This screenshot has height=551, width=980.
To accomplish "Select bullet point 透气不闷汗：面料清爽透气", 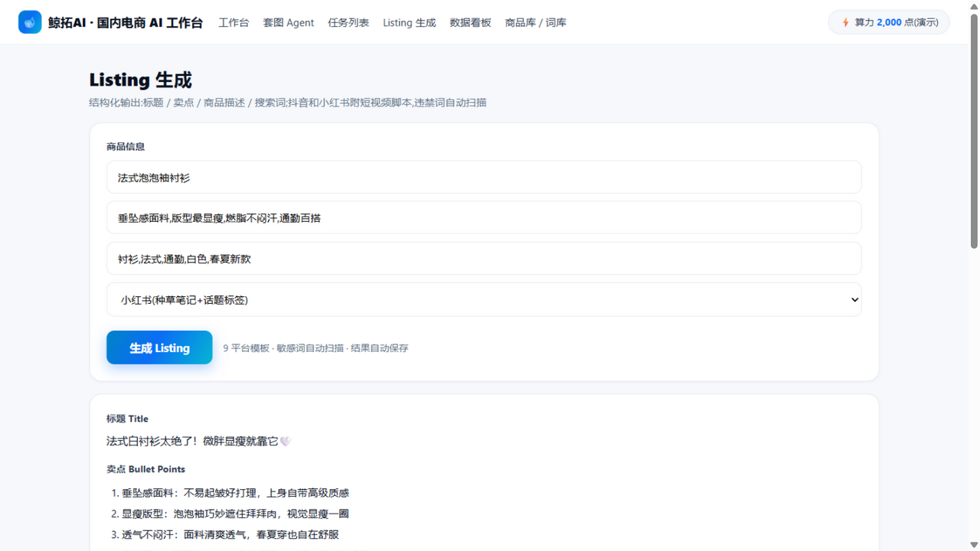I will (230, 534).
